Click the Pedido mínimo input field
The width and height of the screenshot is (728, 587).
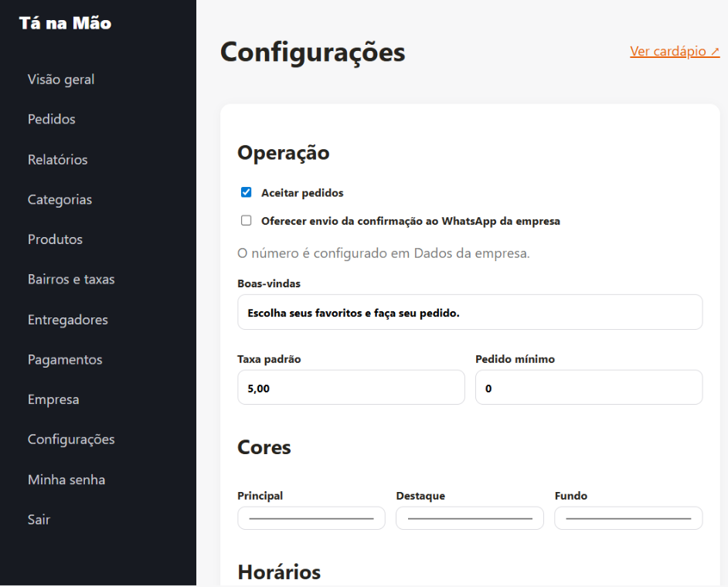coord(589,388)
